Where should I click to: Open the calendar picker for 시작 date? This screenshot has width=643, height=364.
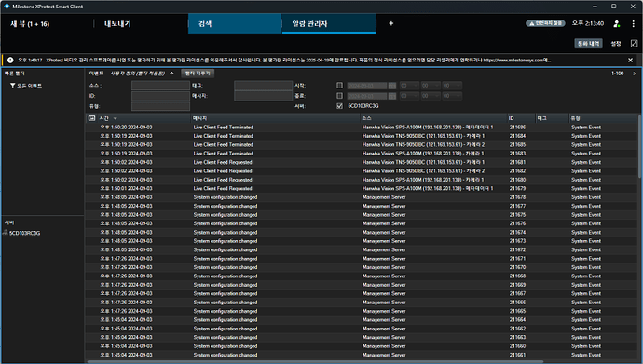pyautogui.click(x=392, y=86)
